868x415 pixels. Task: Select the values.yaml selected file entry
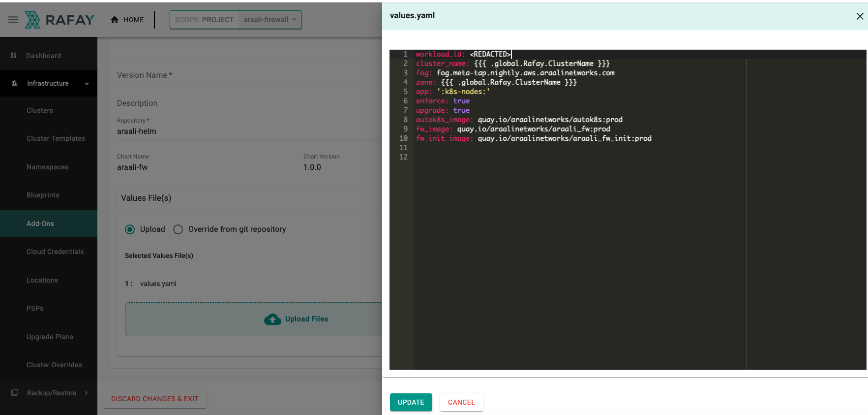(158, 284)
